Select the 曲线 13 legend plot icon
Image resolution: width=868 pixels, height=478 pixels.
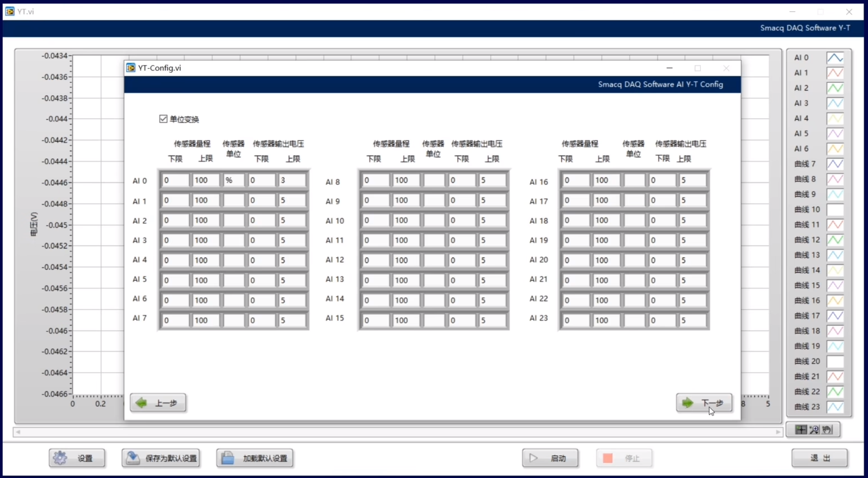835,255
